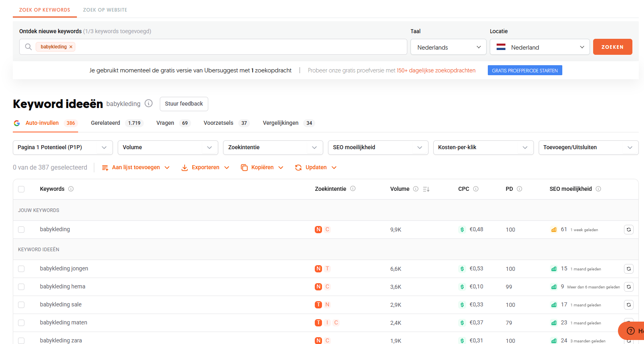This screenshot has height=344, width=644.
Task: Click the Kopiëren copy icon
Action: point(244,168)
